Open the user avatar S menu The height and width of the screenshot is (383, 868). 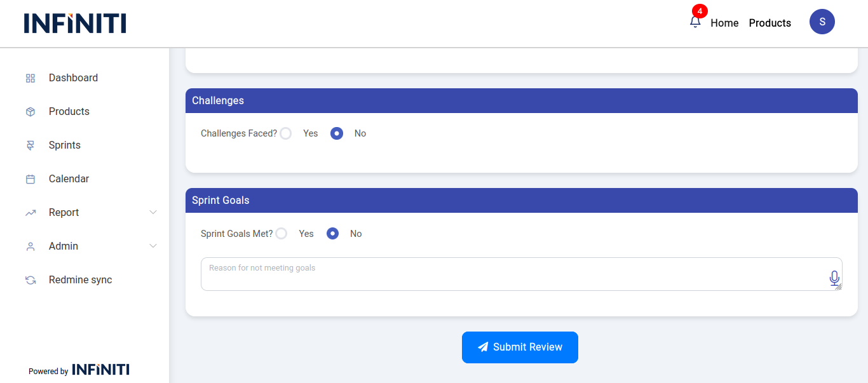[x=822, y=22]
